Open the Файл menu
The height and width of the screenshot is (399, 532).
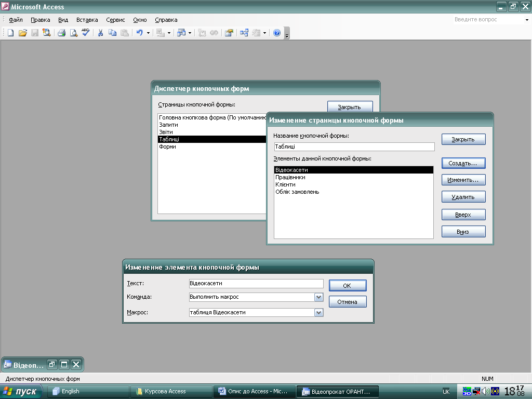click(16, 20)
